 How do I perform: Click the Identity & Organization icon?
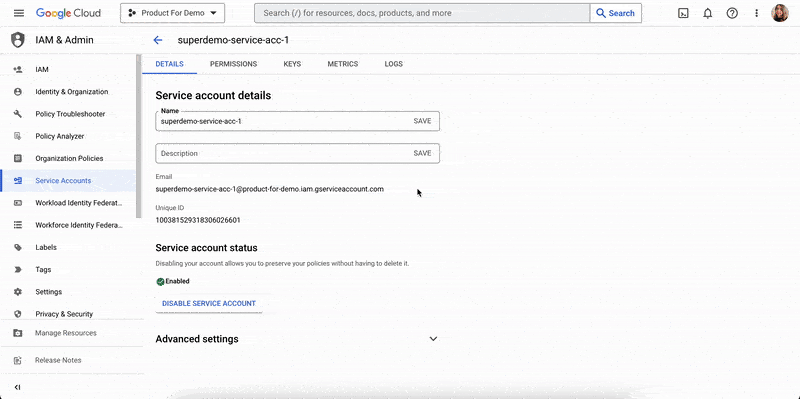[18, 92]
